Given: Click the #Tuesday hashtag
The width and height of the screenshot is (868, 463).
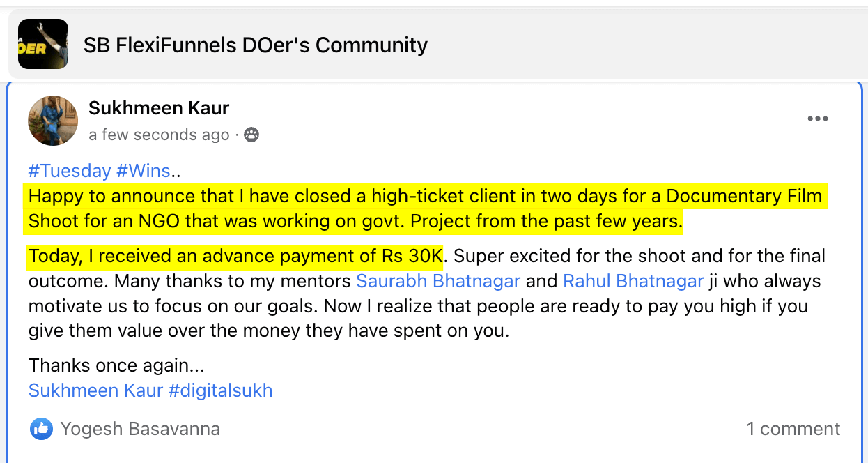Looking at the screenshot, I should (70, 171).
